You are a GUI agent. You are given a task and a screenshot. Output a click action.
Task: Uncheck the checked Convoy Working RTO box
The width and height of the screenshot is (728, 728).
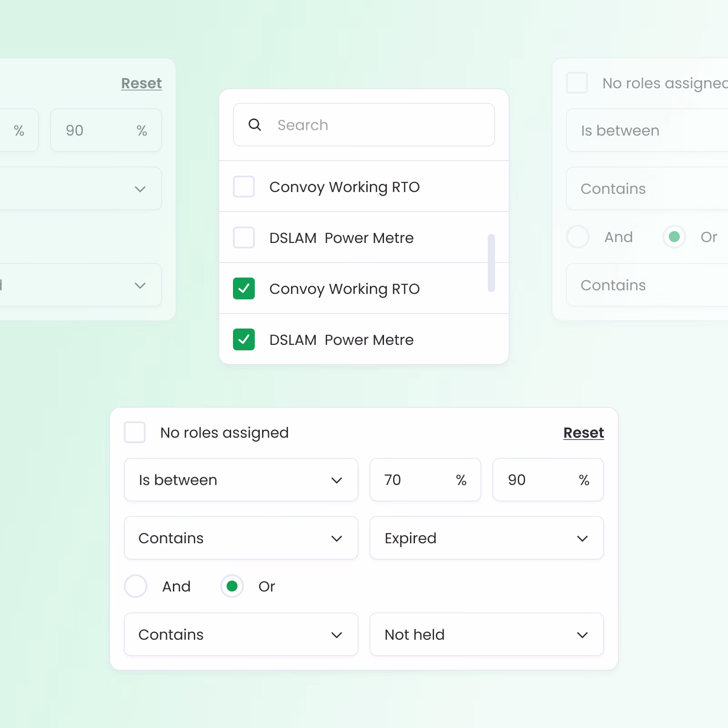coord(244,288)
